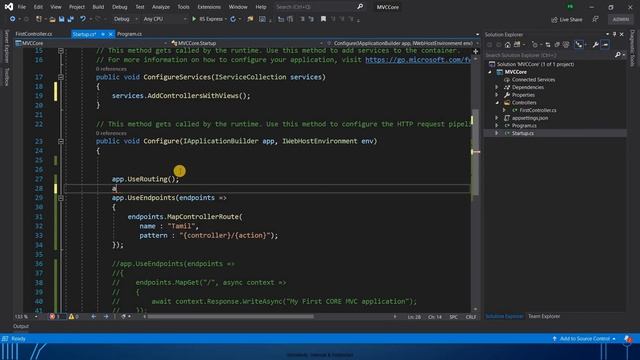Screen dimensions: 640x360
Task: Collapse the ConfigureServices method outline
Action: pyautogui.click(x=60, y=77)
